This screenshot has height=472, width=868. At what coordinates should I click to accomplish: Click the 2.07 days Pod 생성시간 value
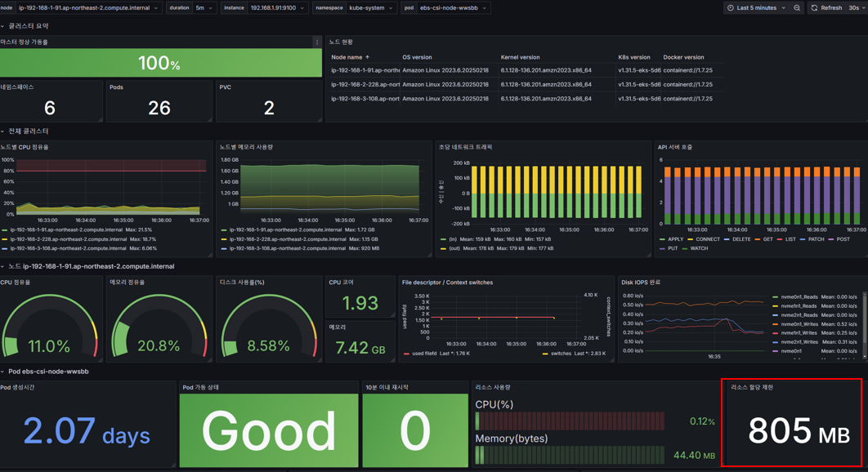click(x=87, y=431)
